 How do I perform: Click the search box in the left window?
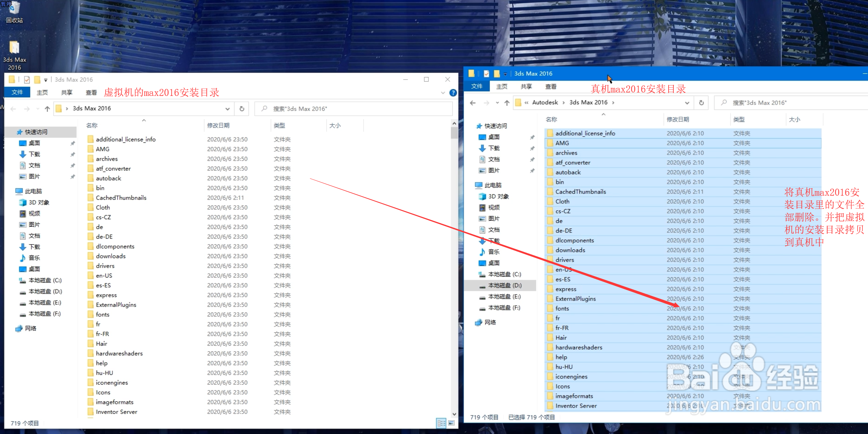(353, 109)
